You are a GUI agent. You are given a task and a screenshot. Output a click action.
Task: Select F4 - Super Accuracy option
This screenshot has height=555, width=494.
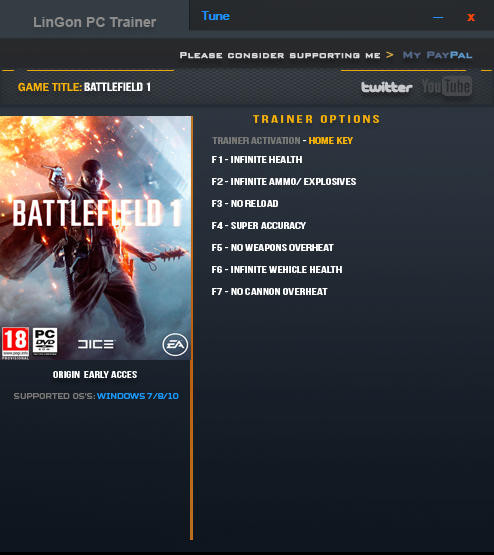point(259,225)
